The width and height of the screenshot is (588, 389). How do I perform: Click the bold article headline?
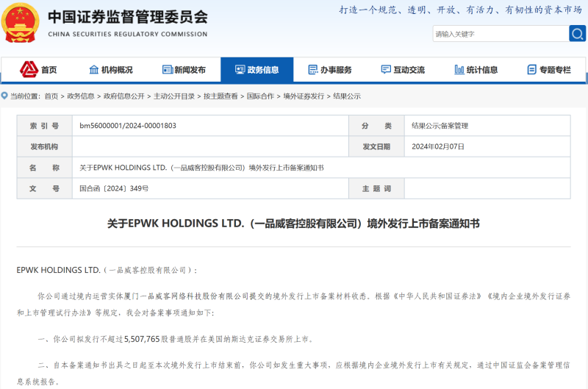click(293, 224)
